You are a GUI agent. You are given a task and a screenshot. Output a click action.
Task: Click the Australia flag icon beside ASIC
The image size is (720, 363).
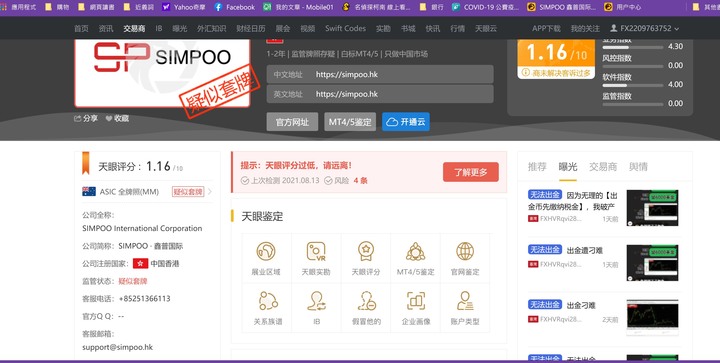pos(89,191)
